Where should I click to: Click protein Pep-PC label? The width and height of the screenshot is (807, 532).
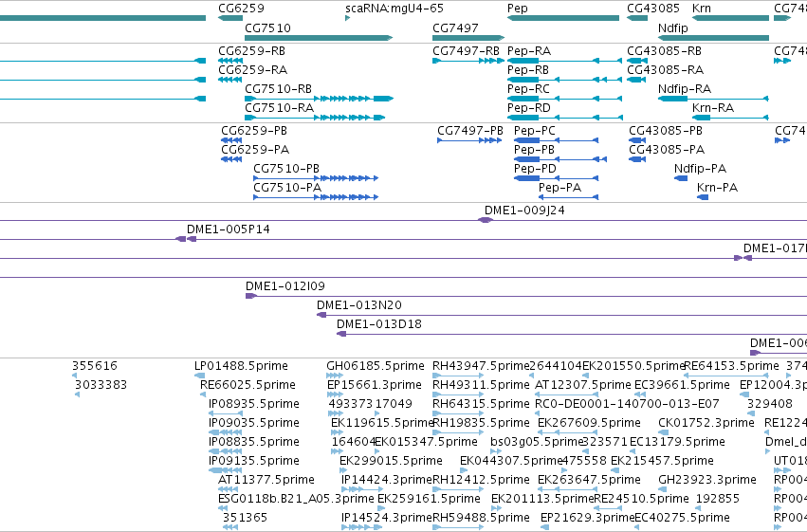[x=535, y=131]
